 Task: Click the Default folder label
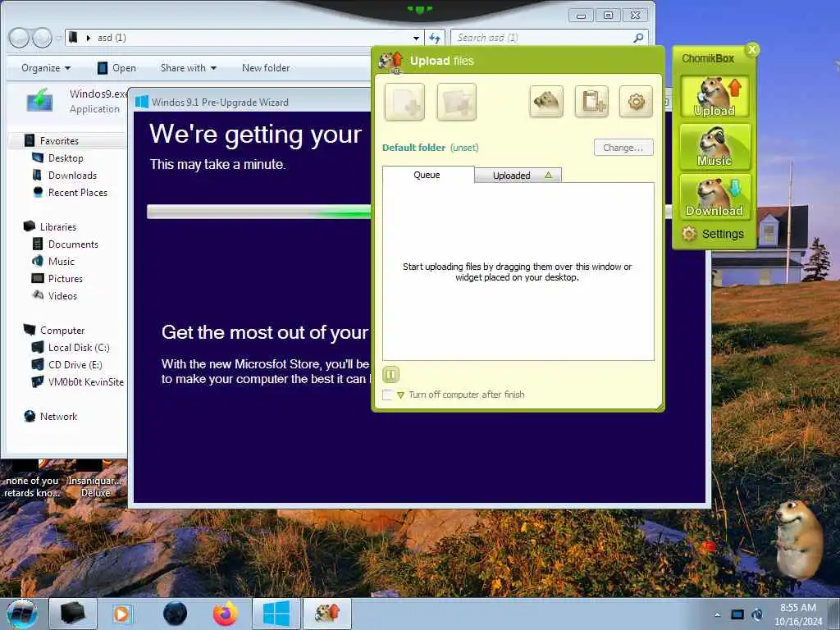pyautogui.click(x=413, y=148)
